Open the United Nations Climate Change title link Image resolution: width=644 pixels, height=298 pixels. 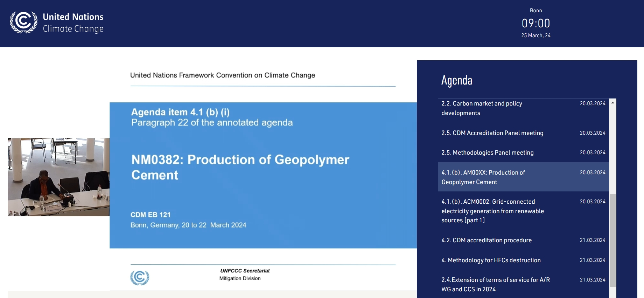point(73,23)
